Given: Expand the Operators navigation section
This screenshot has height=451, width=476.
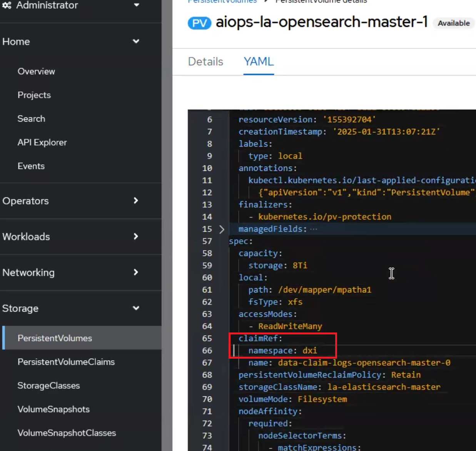Looking at the screenshot, I should pyautogui.click(x=135, y=201).
